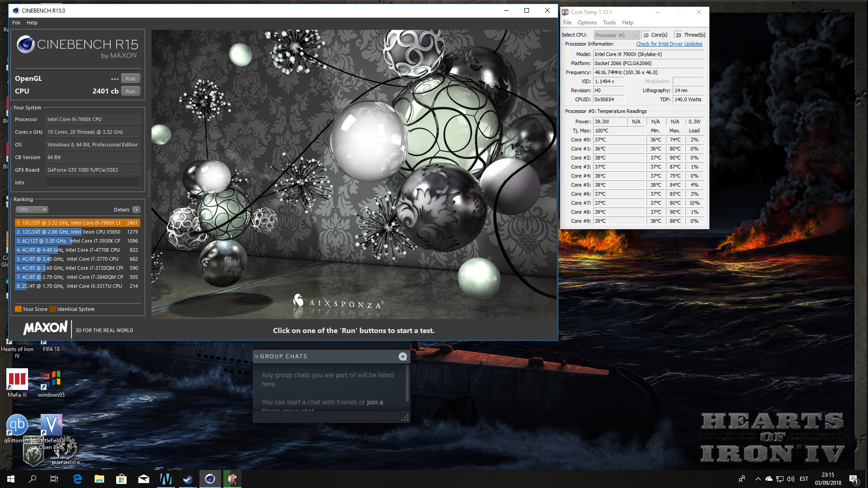Open the Select CPU Processor #0 dropdown
868x488 pixels.
[x=617, y=35]
